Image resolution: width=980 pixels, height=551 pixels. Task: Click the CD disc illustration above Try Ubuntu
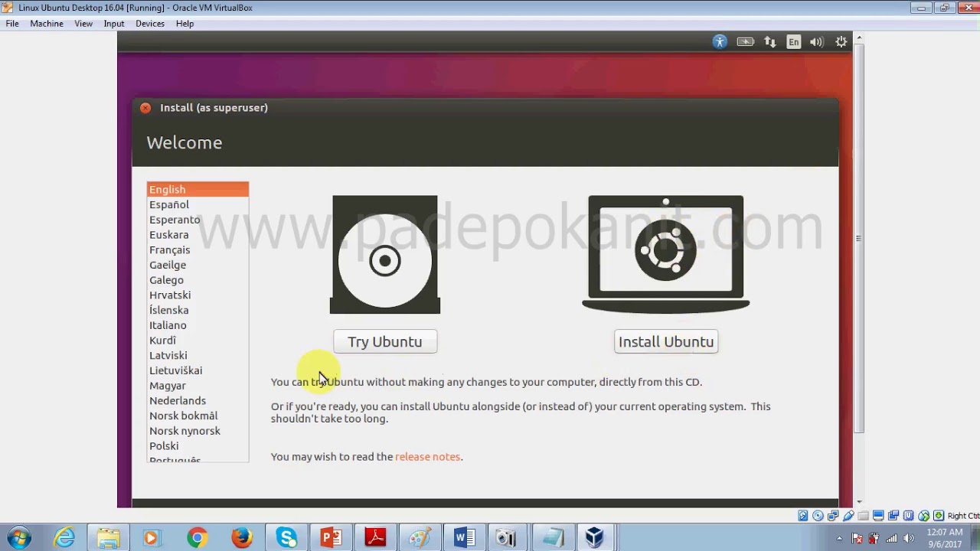click(385, 254)
